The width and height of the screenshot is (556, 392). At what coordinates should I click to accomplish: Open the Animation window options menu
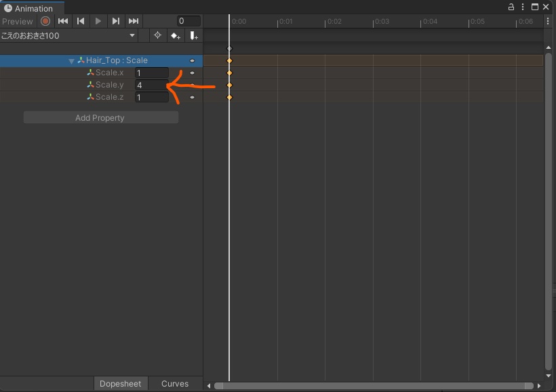[523, 7]
